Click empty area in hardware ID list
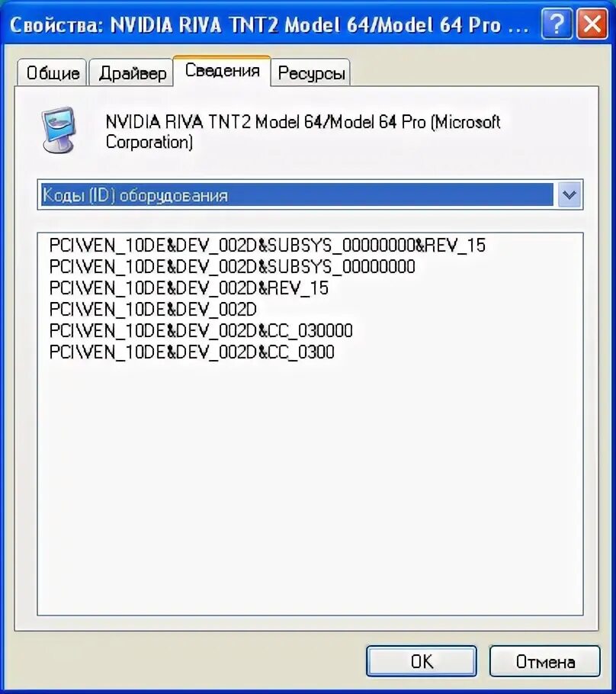 [x=310, y=487]
